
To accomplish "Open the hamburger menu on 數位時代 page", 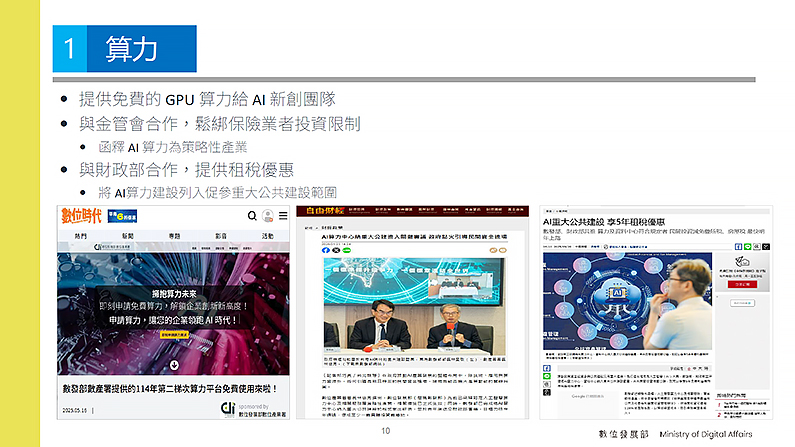I will (x=280, y=216).
